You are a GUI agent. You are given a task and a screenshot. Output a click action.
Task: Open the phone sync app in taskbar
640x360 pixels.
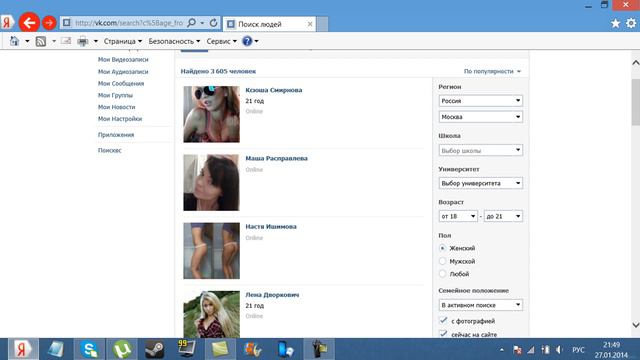286,349
